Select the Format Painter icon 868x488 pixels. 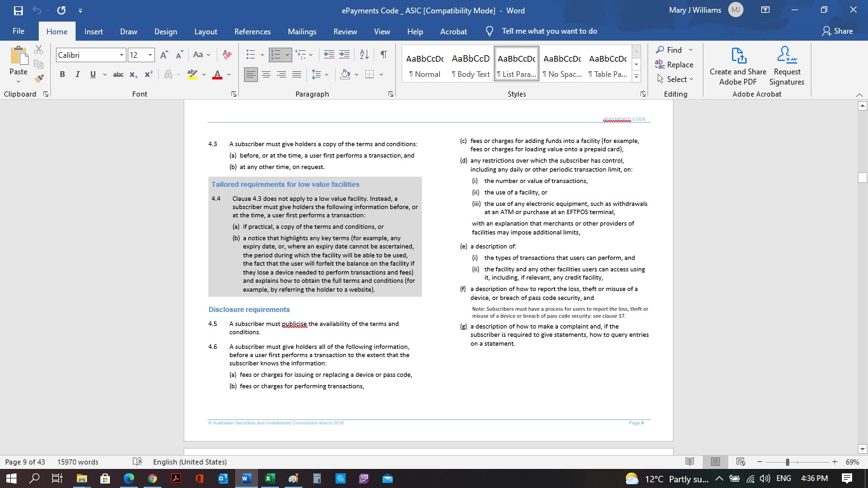click(x=38, y=78)
